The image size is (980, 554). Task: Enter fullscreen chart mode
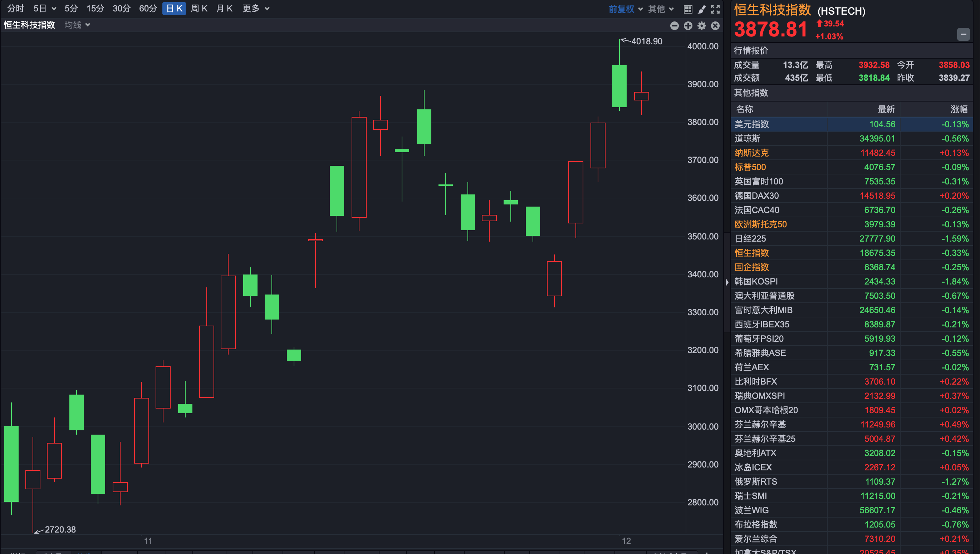(x=715, y=9)
